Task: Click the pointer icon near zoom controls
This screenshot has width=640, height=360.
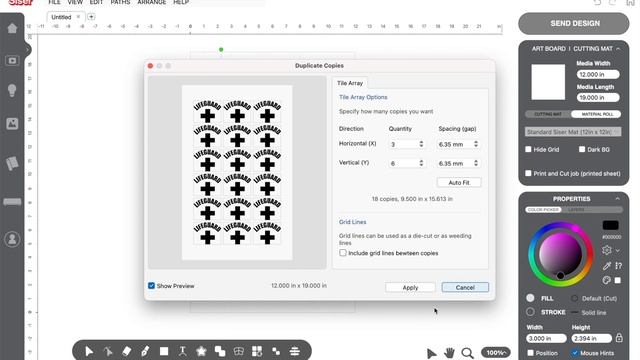Action: pos(431,353)
